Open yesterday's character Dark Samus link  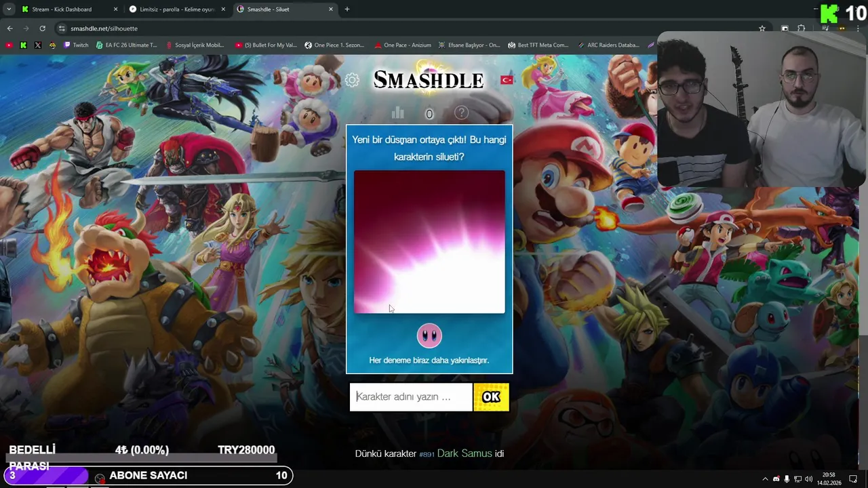465,453
